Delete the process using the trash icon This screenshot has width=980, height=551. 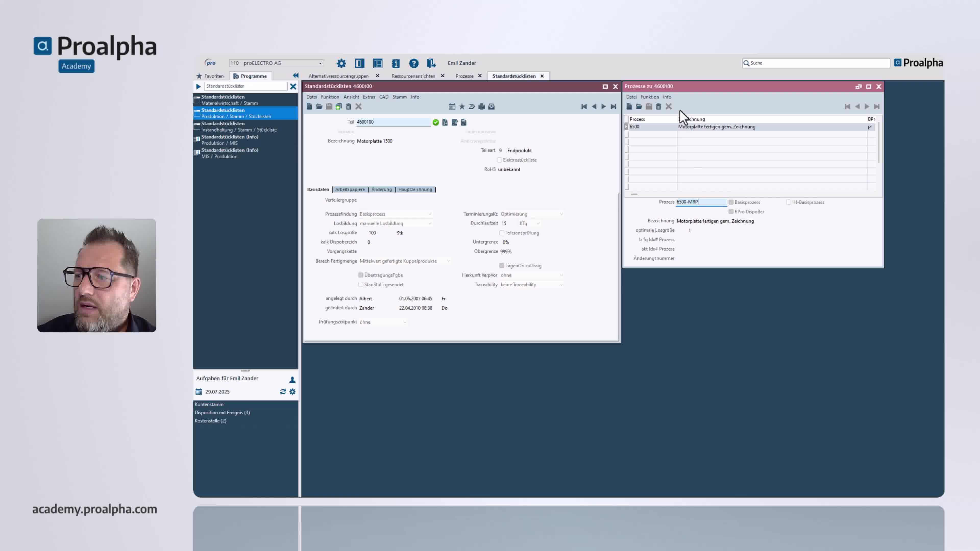(658, 106)
